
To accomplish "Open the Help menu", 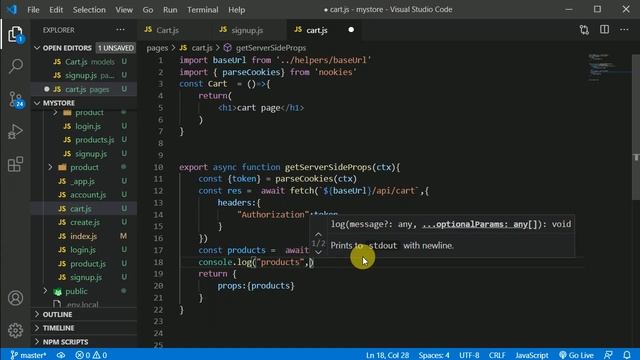I will (x=236, y=9).
